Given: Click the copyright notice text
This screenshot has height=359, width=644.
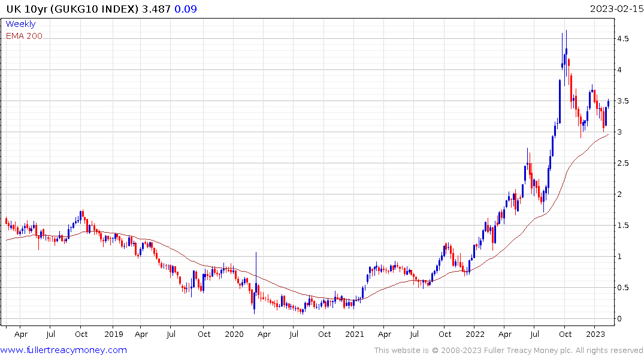Looking at the screenshot, I should coord(509,351).
